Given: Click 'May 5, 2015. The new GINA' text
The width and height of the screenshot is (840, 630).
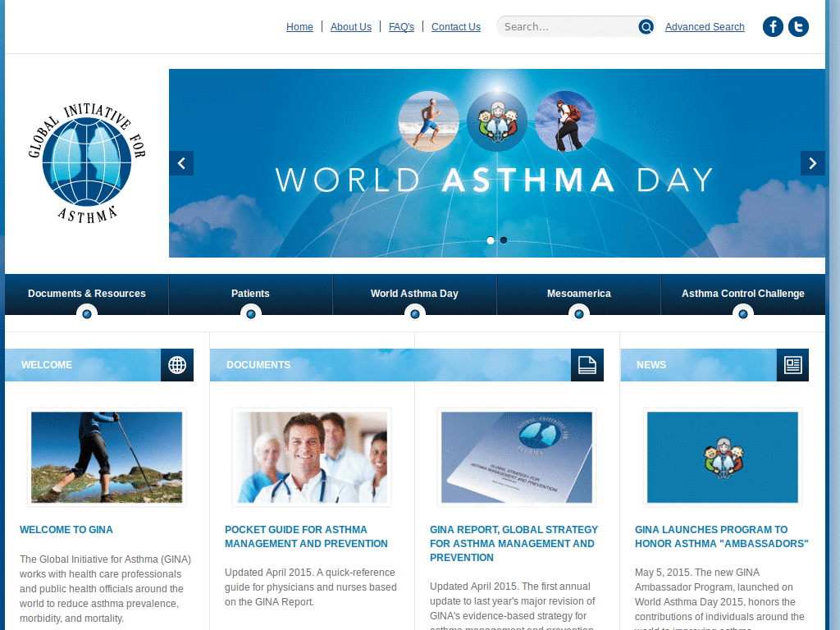Looking at the screenshot, I should click(697, 573).
